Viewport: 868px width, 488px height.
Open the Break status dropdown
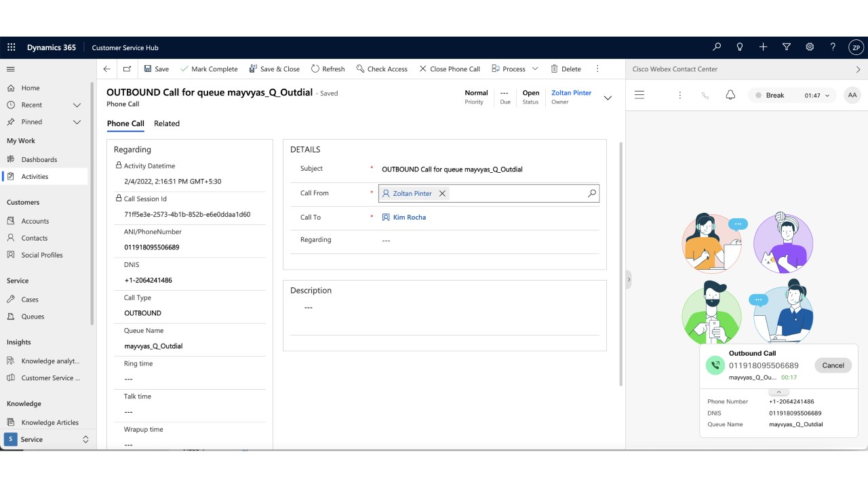[793, 96]
